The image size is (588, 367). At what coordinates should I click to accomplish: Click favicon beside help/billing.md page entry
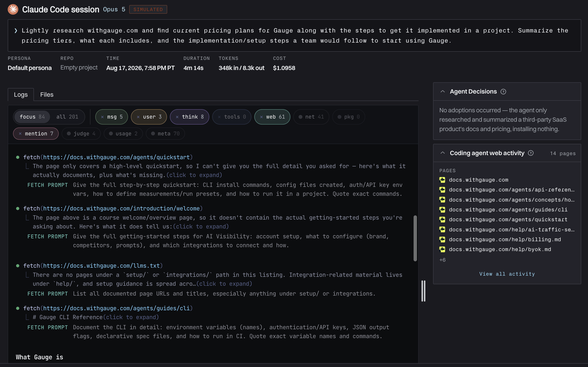point(442,240)
